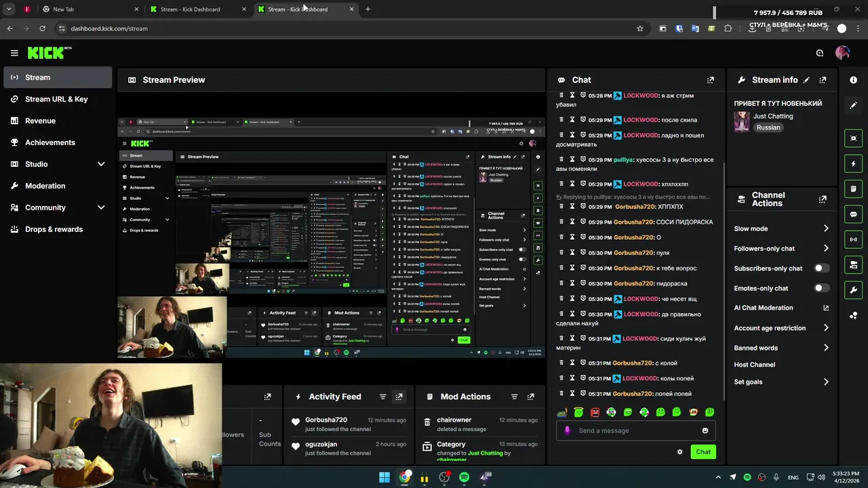Open Spotify from the taskbar

point(464,477)
